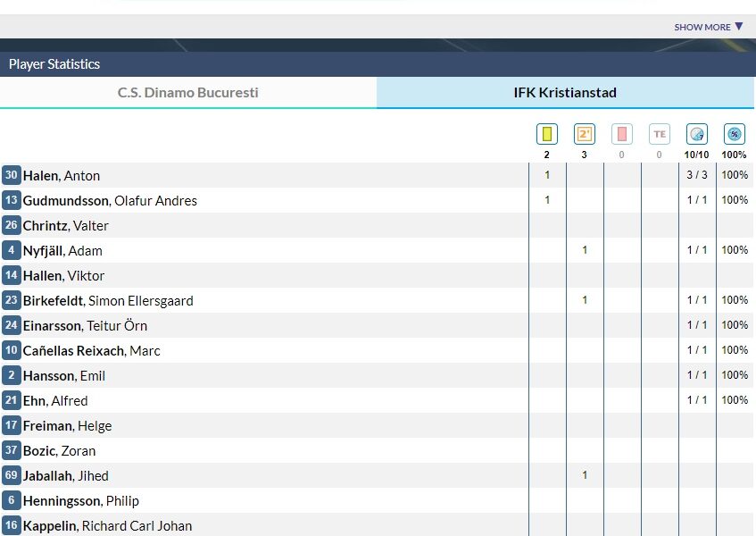Open player Birkefeldt, Simon Ellersgaard

coord(108,301)
